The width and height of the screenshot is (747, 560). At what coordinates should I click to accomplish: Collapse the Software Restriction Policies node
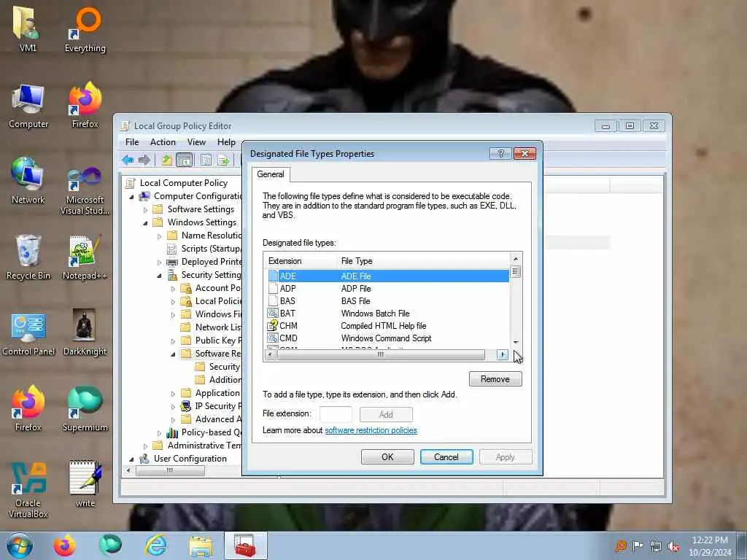[x=174, y=354]
